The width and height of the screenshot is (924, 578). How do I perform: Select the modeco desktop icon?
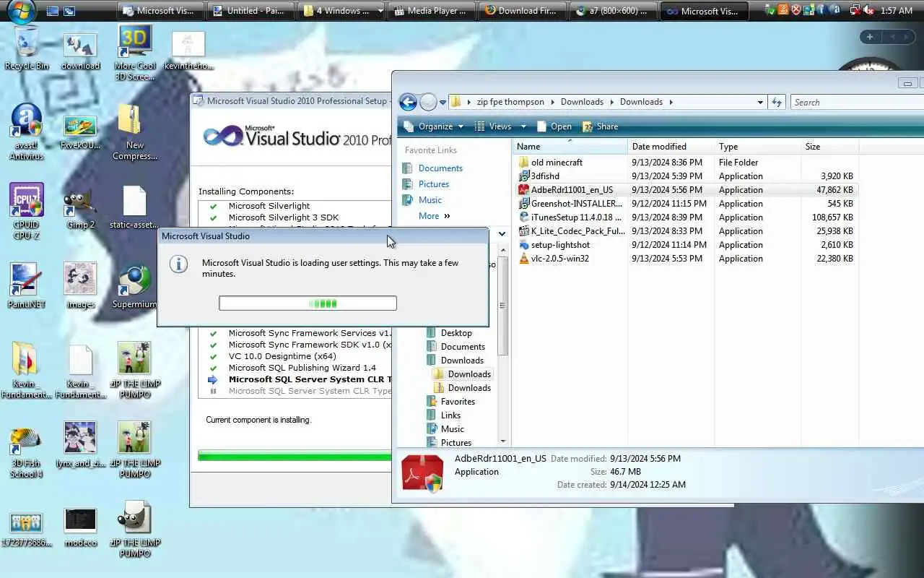[x=80, y=527]
